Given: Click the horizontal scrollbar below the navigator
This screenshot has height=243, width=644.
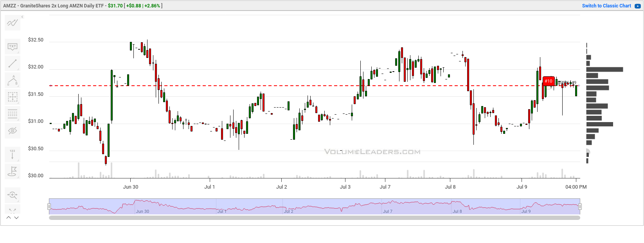Looking at the screenshot, I should click(315, 218).
